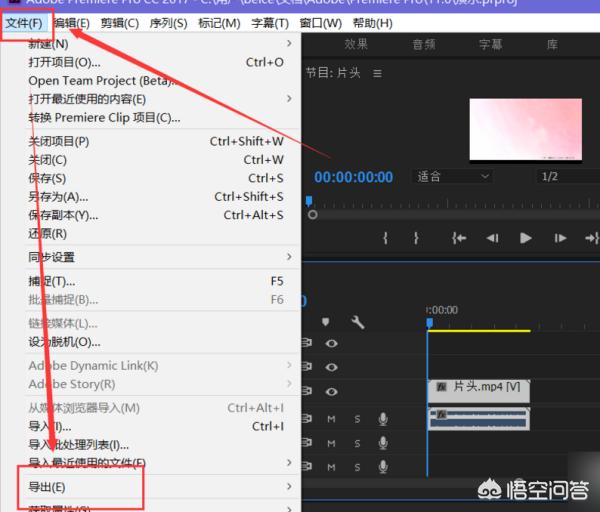600x512 pixels.
Task: Click the Go to Out point button
Action: [592, 238]
